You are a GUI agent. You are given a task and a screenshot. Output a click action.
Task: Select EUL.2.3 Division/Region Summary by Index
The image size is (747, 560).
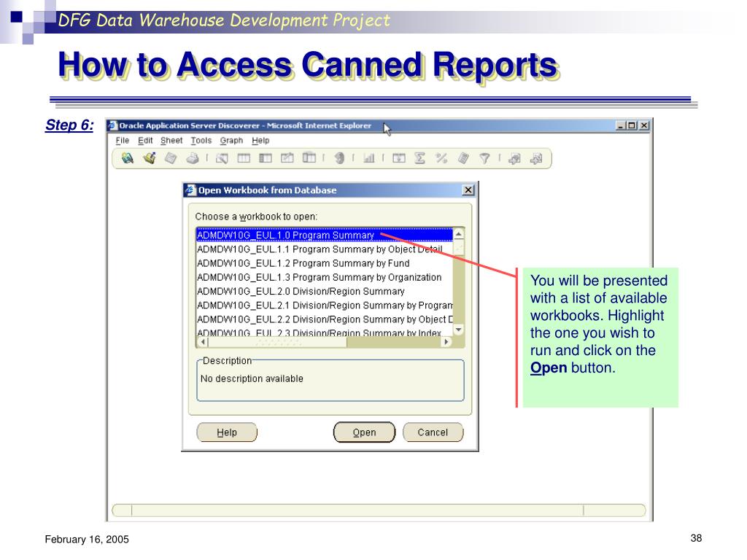325,332
